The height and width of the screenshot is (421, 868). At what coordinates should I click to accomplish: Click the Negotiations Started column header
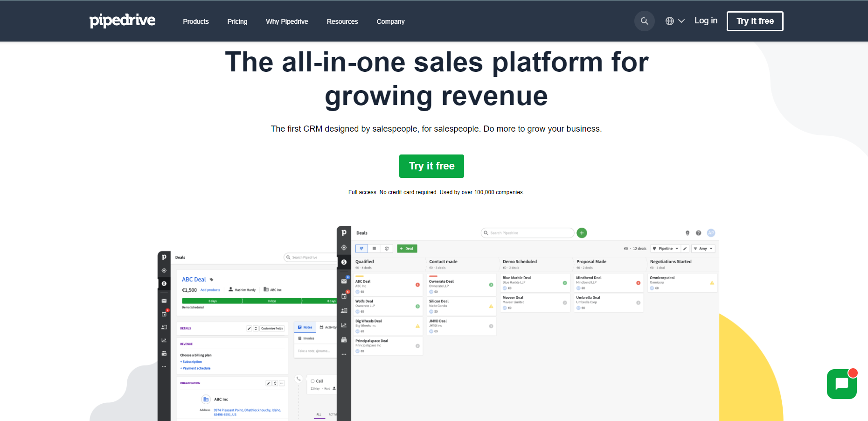pos(671,262)
